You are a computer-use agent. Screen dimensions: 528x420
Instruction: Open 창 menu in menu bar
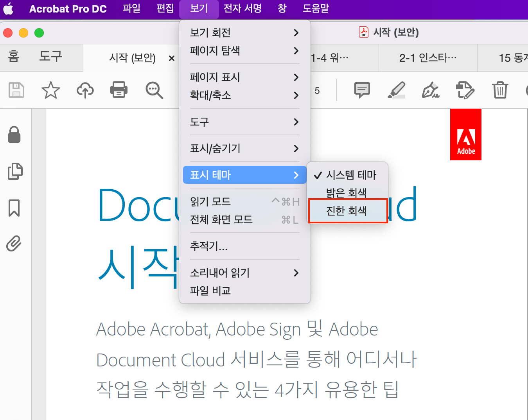[x=282, y=9]
